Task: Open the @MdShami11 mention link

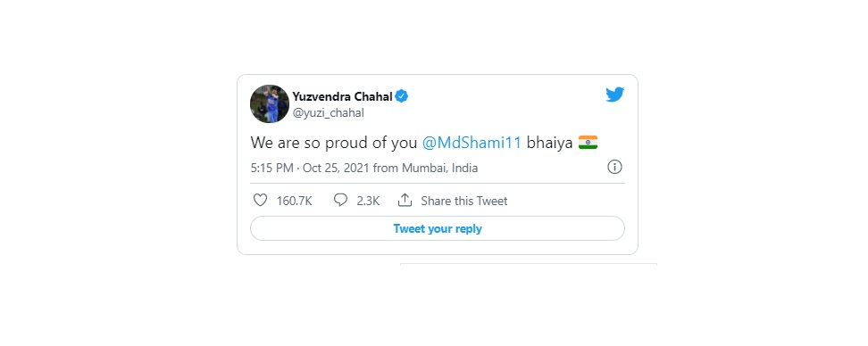Action: (472, 143)
